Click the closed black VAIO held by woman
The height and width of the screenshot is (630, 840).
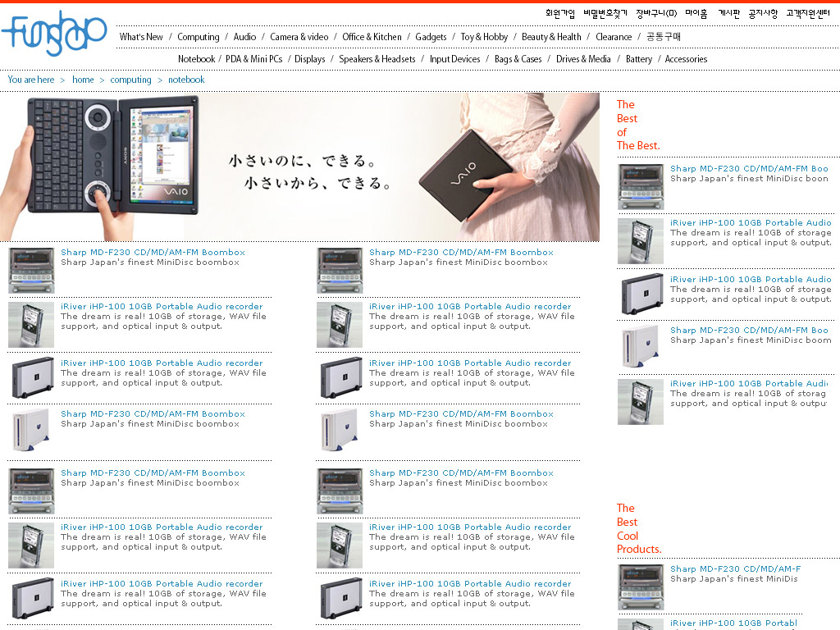coord(465,174)
